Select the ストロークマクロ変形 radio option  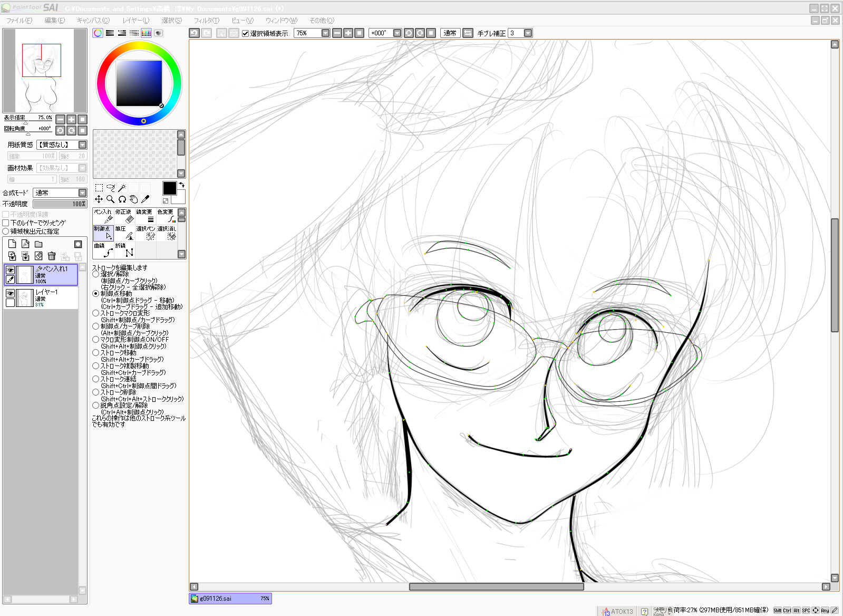pyautogui.click(x=95, y=313)
